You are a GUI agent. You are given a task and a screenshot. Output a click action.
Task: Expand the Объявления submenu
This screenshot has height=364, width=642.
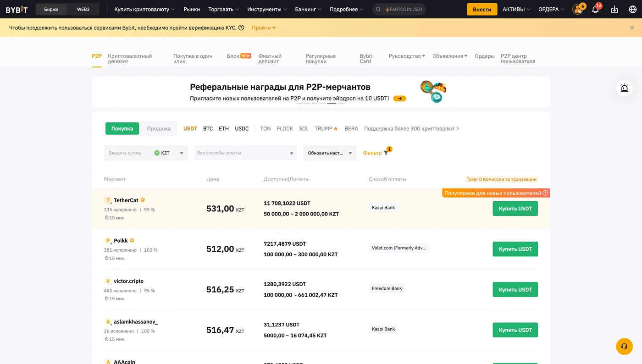pyautogui.click(x=450, y=56)
